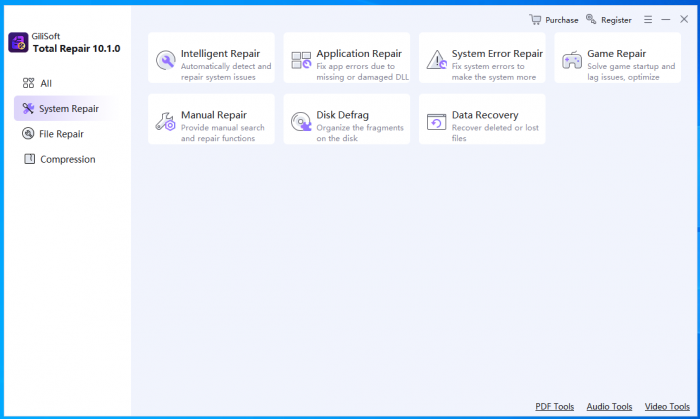Click the Intelligent Repair magnifier icon

pos(165,60)
